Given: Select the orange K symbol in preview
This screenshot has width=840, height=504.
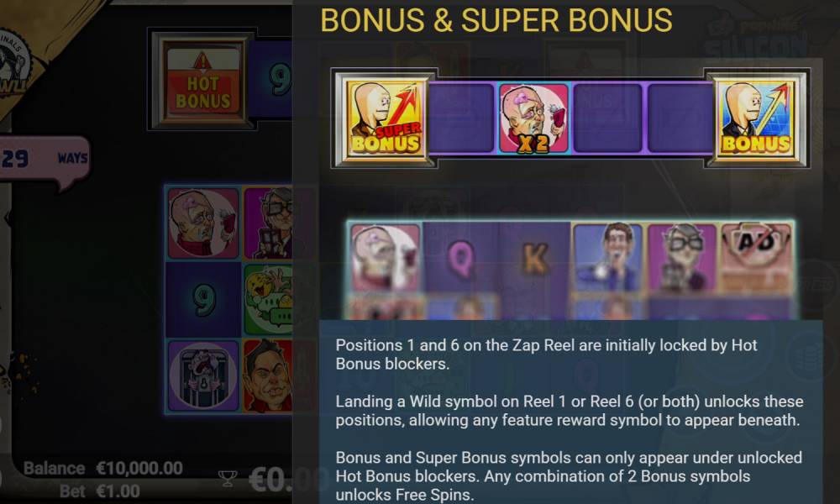Looking at the screenshot, I should [534, 258].
